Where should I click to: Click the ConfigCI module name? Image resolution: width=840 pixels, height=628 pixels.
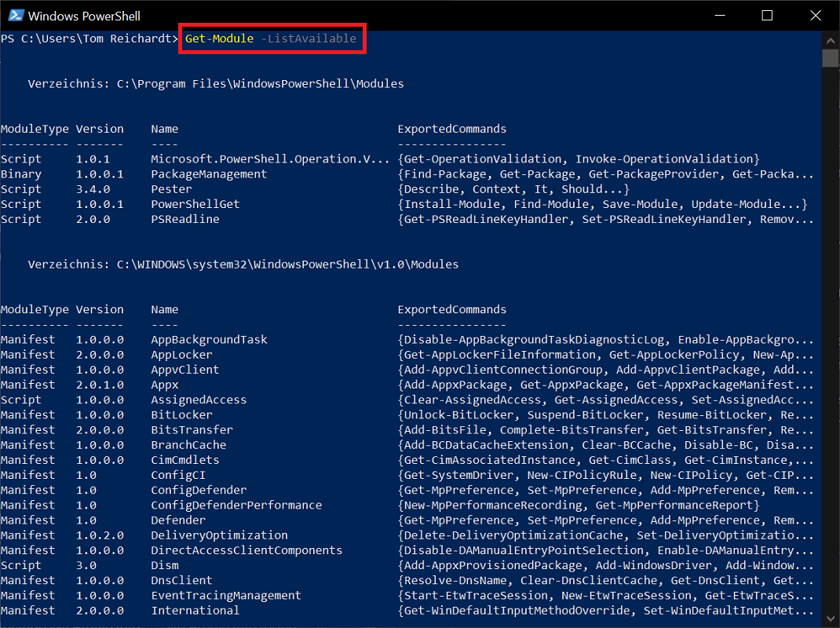pos(178,475)
